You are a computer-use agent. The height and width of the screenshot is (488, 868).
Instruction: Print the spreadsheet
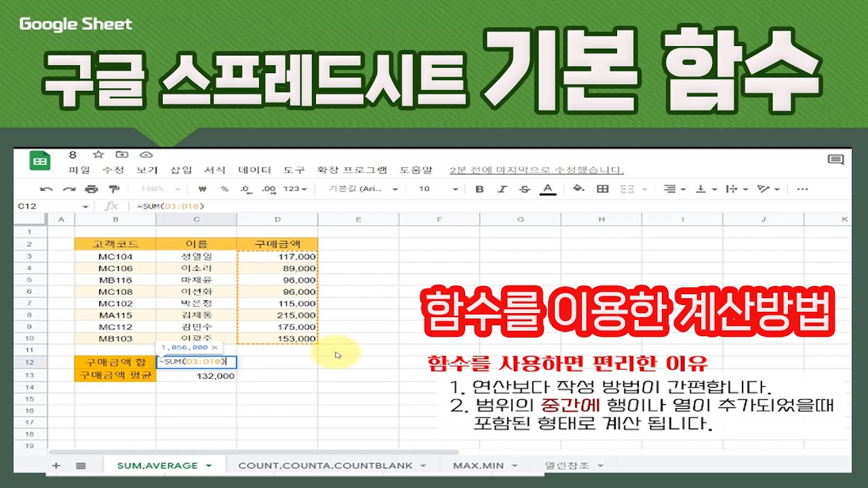pos(92,189)
